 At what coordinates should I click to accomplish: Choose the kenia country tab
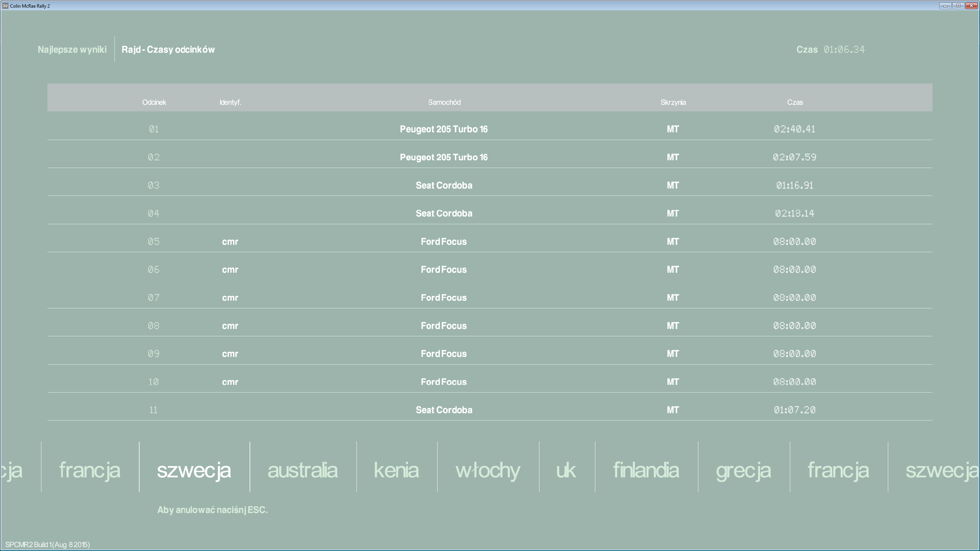(396, 470)
